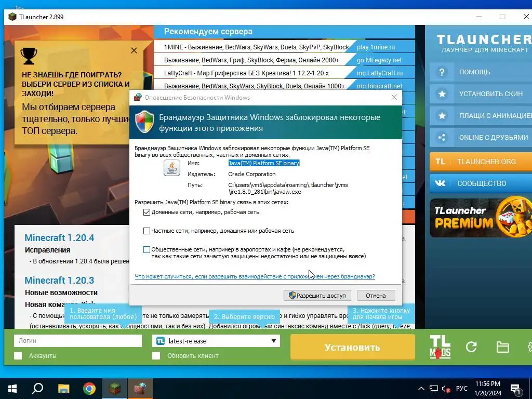This screenshot has height=399, width=532.
Task: Open Сообщество VK button
Action: coord(481,183)
